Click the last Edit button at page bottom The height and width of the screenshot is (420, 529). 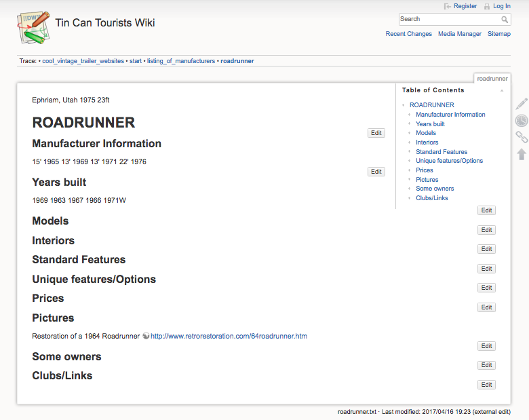[486, 385]
